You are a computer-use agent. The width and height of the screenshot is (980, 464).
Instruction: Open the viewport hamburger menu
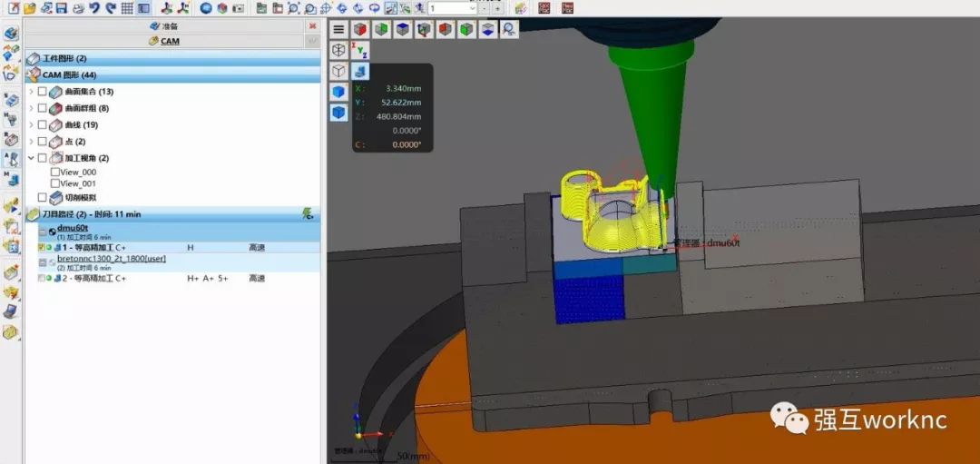tap(338, 29)
